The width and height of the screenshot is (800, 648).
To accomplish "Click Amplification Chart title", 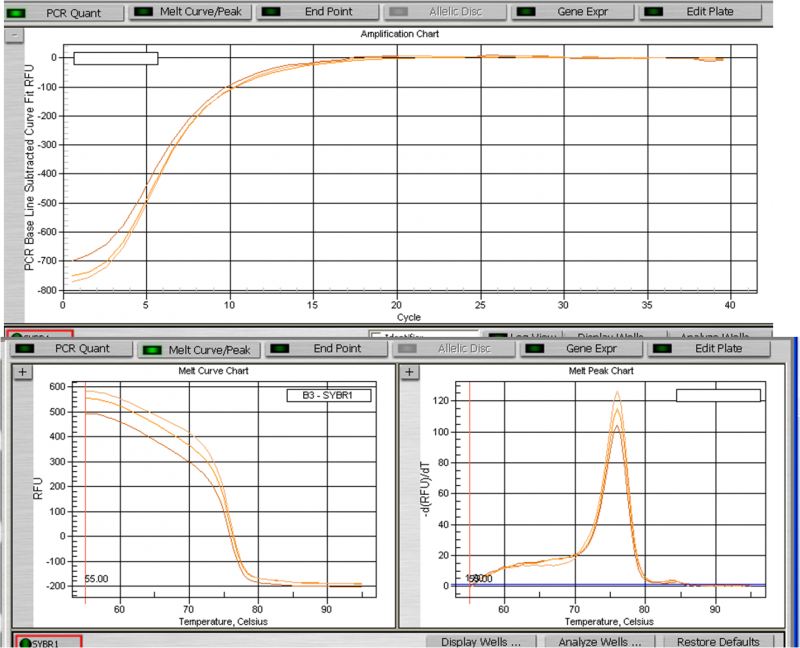I will [399, 34].
